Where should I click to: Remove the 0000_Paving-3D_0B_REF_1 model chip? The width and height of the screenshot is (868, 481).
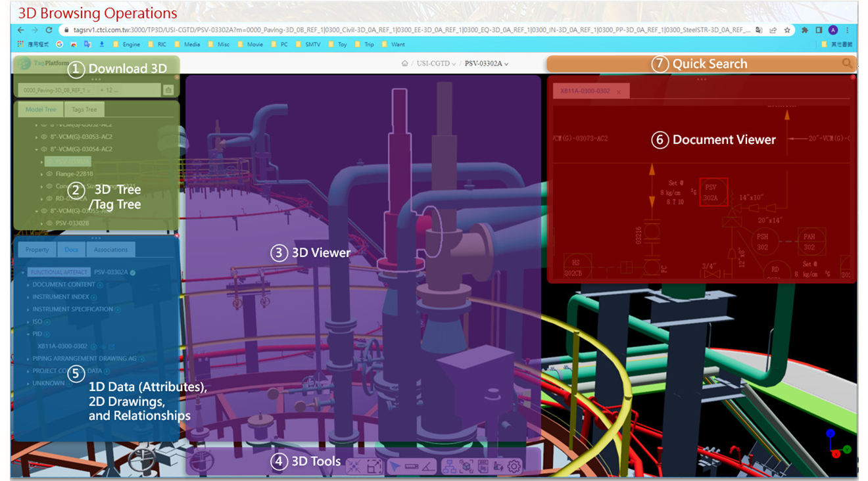click(88, 91)
